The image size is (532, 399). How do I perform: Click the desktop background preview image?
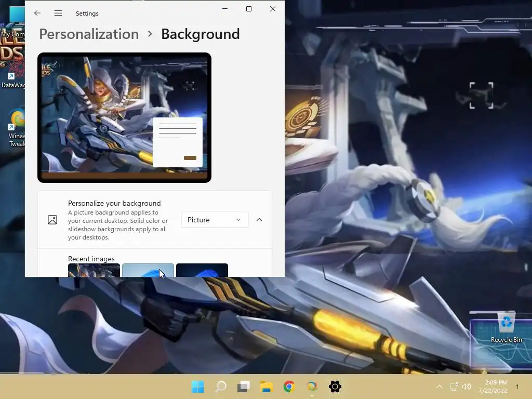(x=124, y=117)
